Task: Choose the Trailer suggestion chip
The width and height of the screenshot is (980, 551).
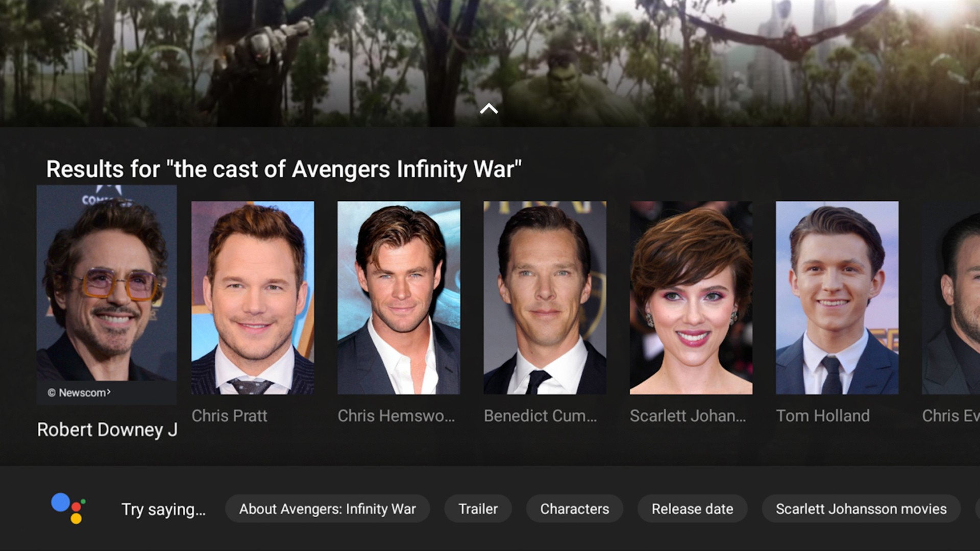Action: 478,509
